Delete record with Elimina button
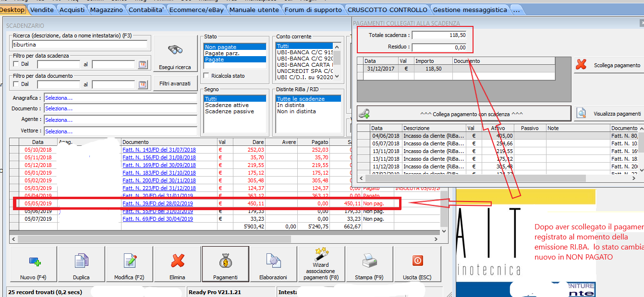This screenshot has height=297, width=644. tap(177, 264)
